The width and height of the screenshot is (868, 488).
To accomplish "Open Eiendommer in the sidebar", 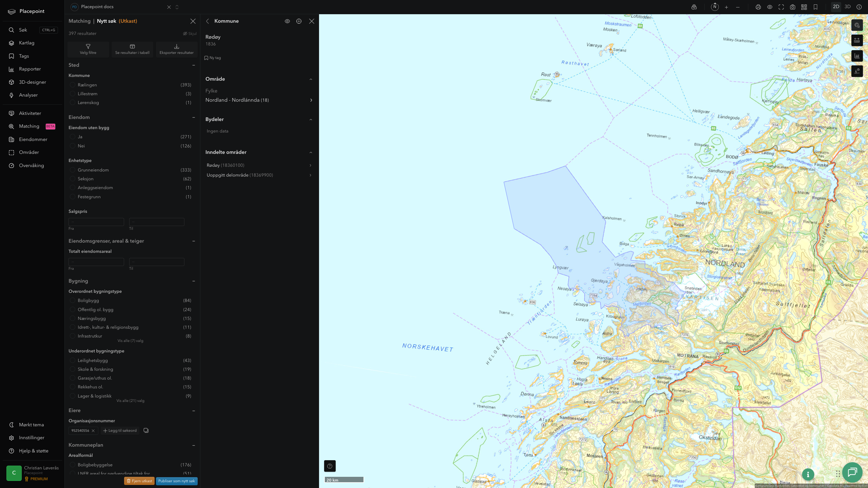I will pyautogui.click(x=33, y=139).
